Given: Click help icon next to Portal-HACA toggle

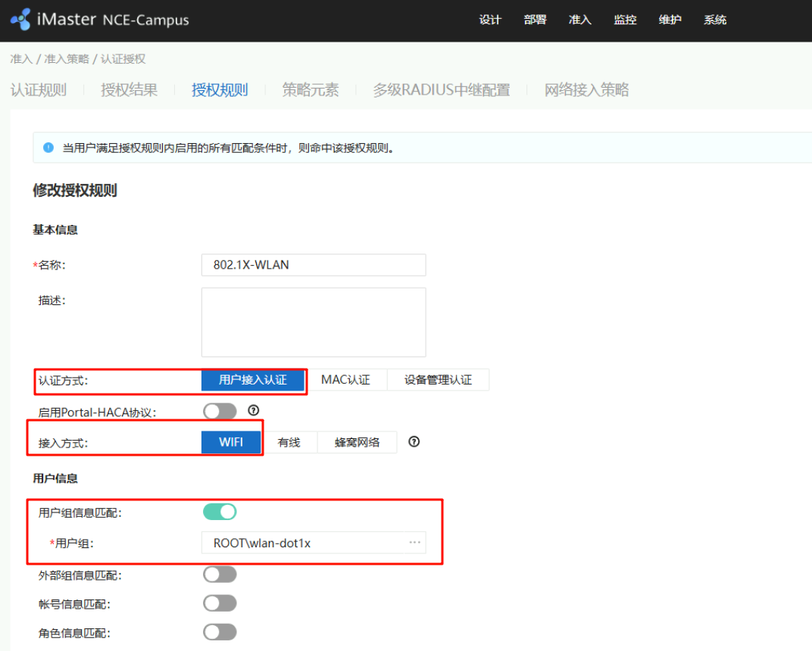Looking at the screenshot, I should tap(254, 411).
